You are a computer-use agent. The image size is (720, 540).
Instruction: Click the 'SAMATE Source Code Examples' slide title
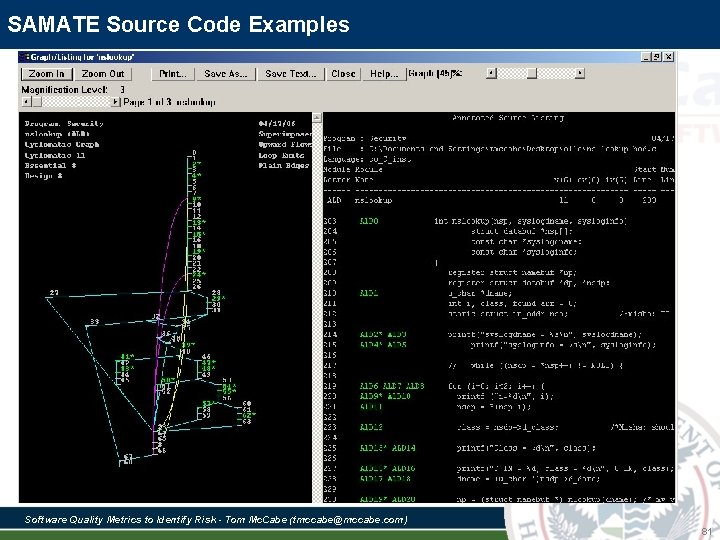coord(178,24)
